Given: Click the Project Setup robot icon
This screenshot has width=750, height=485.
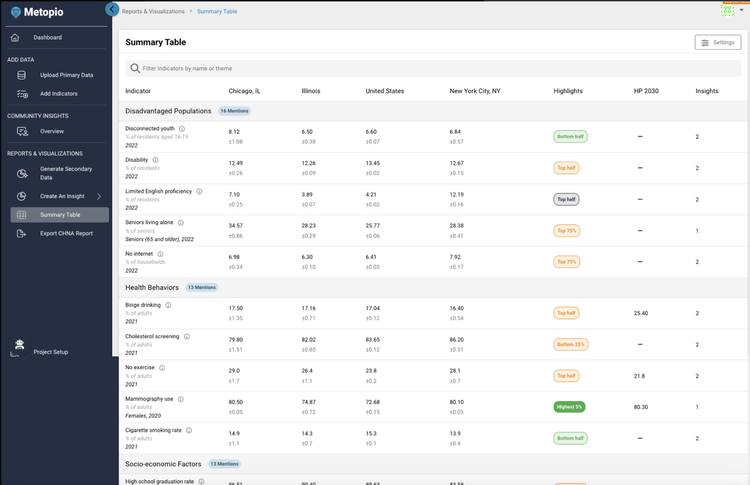Looking at the screenshot, I should (19, 344).
